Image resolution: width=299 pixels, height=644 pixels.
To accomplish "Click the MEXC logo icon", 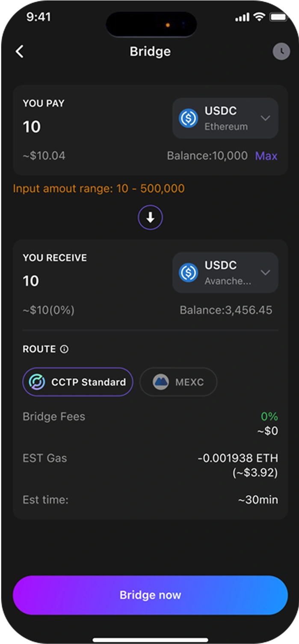I will pos(161,382).
